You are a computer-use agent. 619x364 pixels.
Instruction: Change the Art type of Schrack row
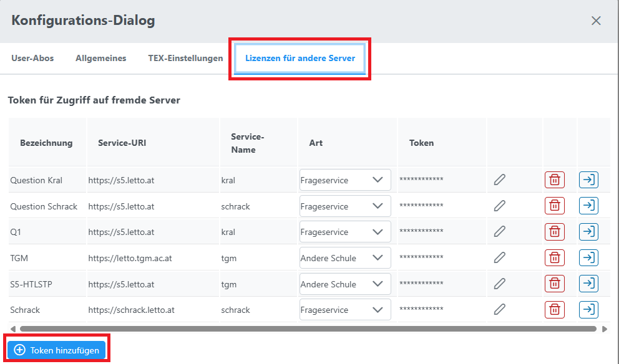345,309
